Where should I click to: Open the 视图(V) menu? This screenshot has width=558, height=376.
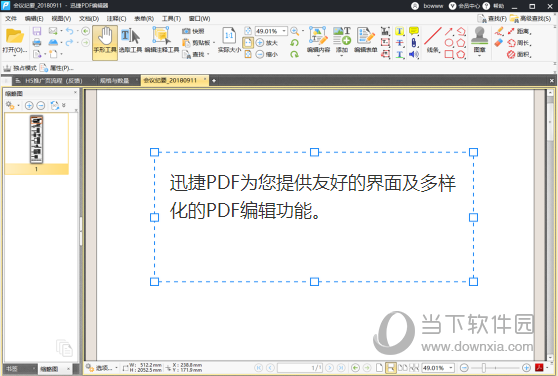pyautogui.click(x=61, y=18)
